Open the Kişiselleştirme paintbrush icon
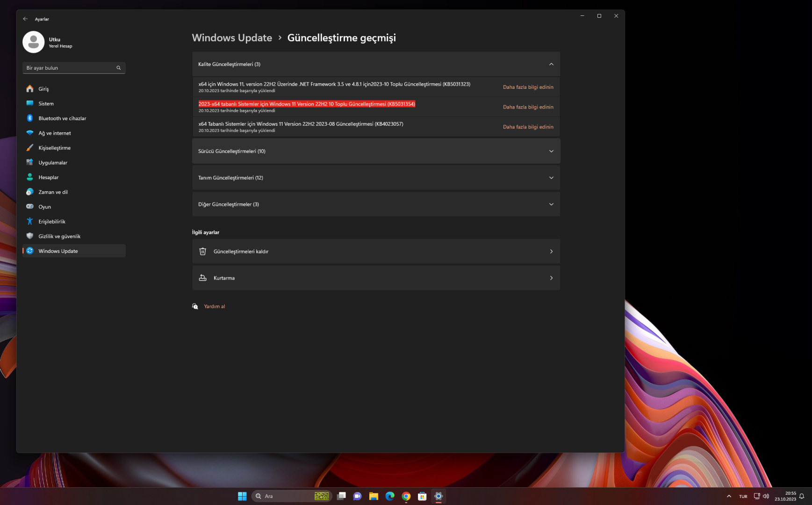Screen dimensions: 812x505 (30, 148)
